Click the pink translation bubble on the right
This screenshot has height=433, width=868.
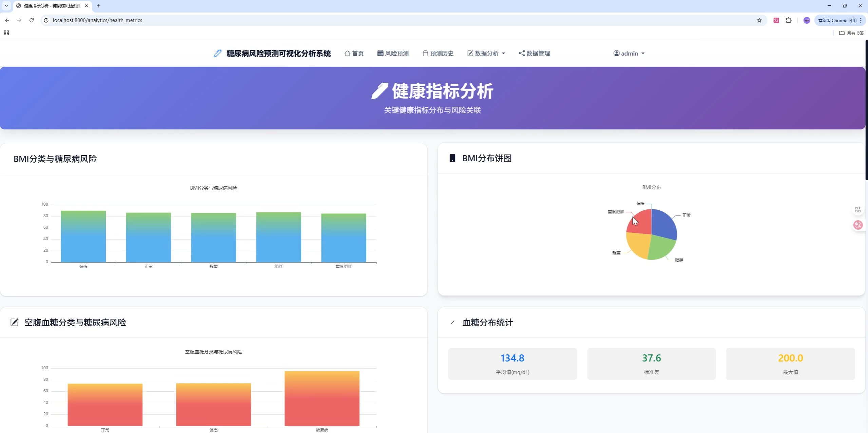(858, 225)
